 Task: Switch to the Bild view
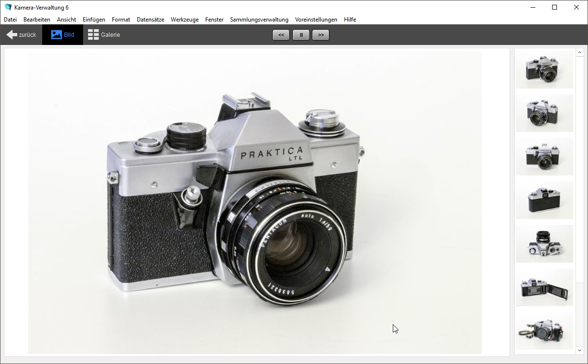[x=63, y=35]
